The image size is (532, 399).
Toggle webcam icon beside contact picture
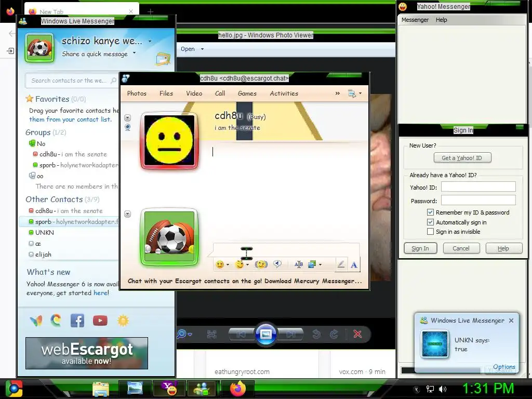coord(128,127)
